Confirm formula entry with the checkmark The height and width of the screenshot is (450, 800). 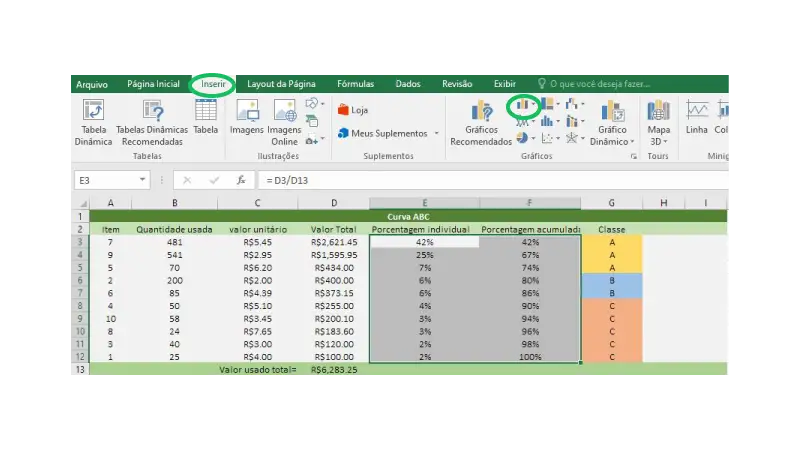[214, 180]
